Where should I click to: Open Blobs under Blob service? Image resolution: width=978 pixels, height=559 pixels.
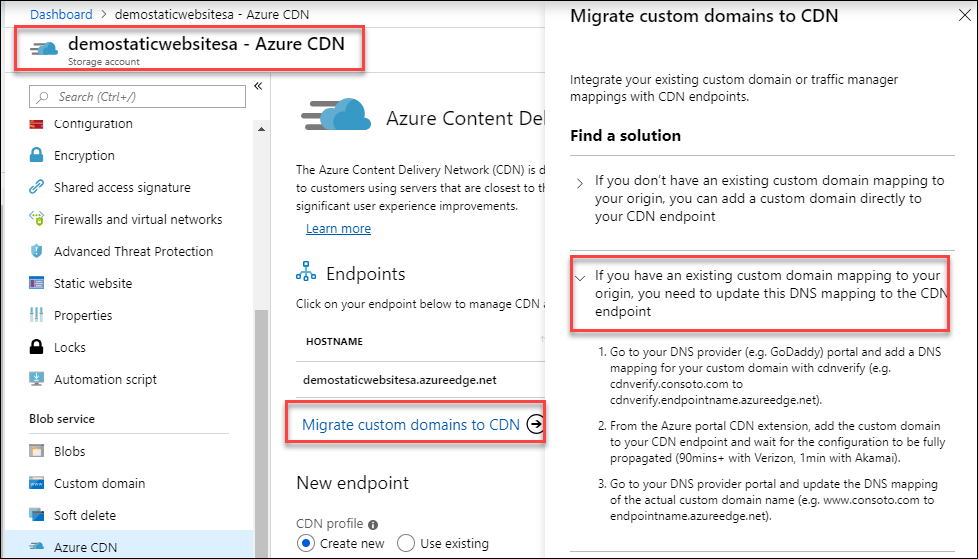coord(69,451)
